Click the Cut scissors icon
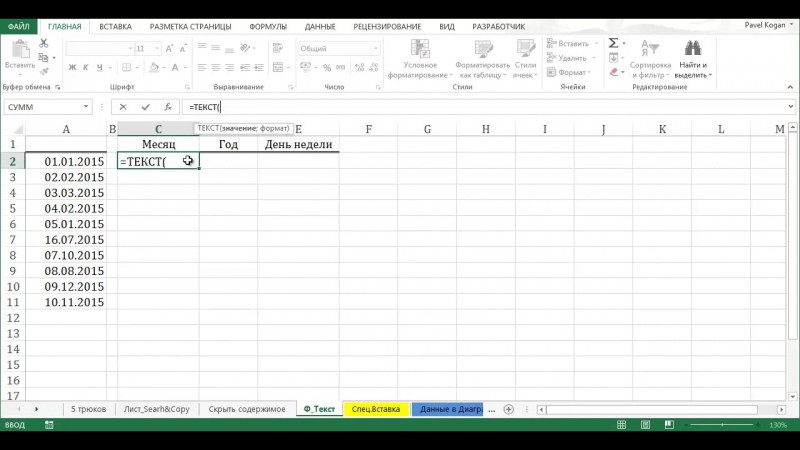Viewport: 800px width, 450px height. point(43,44)
